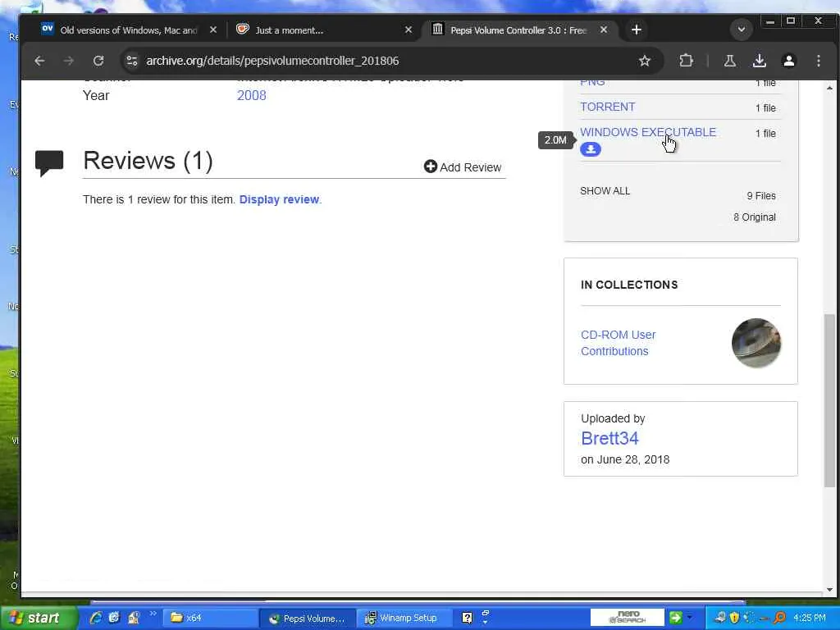Click the 'IN COLLECTIONS' heading

(629, 285)
